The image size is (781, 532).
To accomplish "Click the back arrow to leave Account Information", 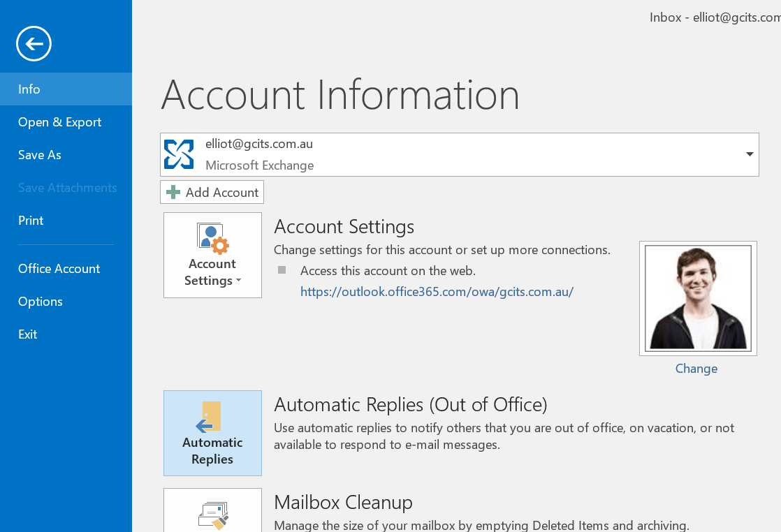I will pos(33,43).
